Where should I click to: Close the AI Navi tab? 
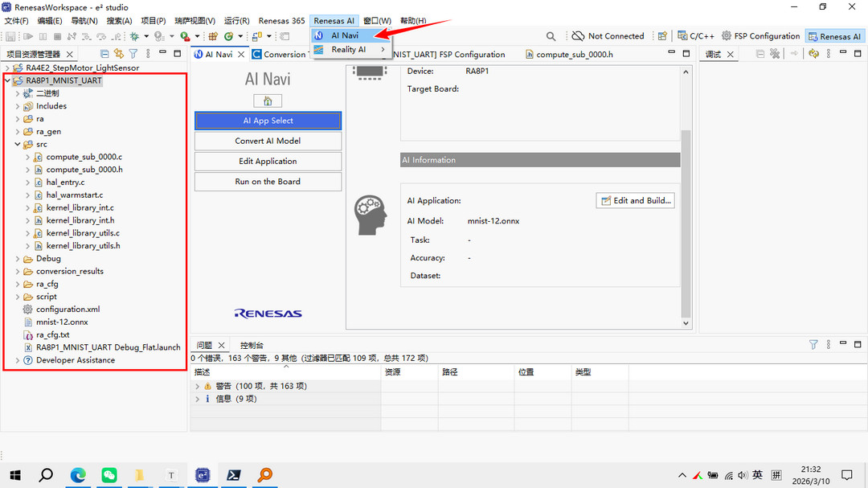click(241, 55)
